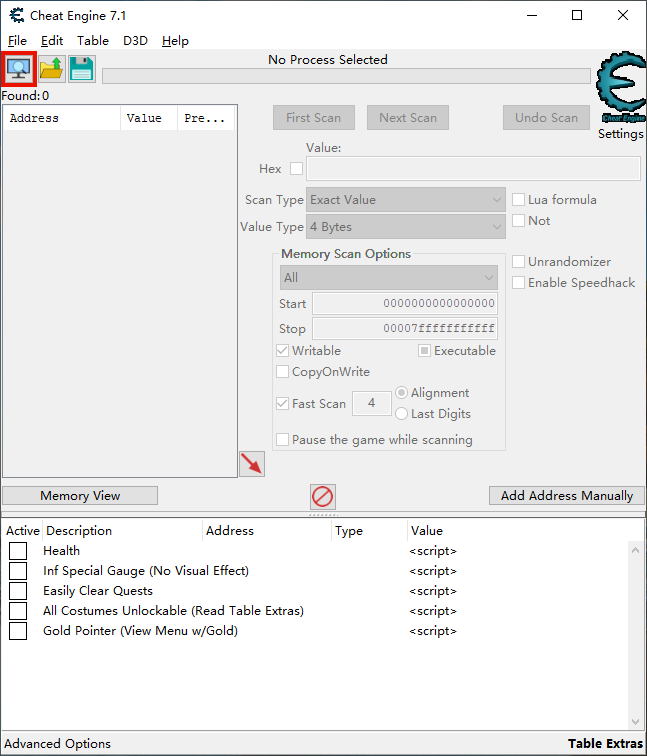Enable the Health script checkbox

pyautogui.click(x=18, y=551)
